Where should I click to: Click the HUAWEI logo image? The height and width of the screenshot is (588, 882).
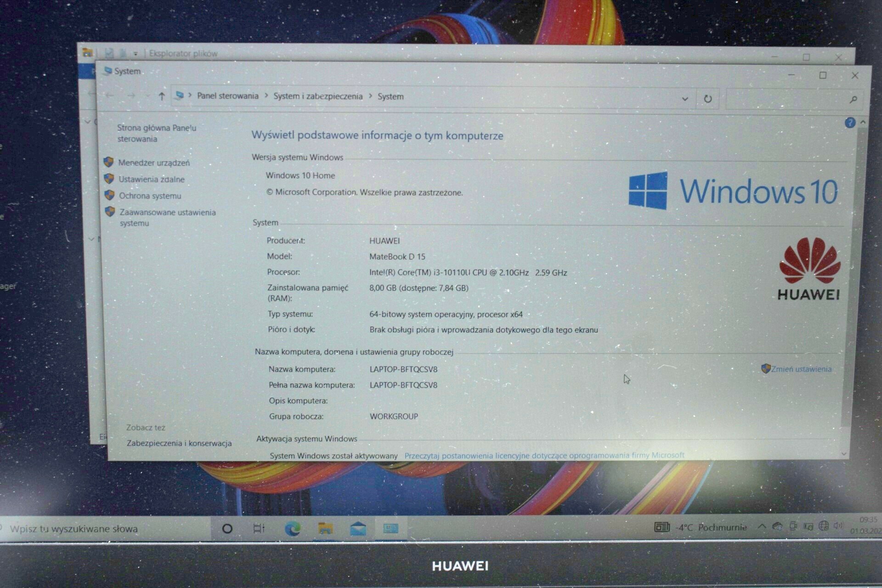809,269
